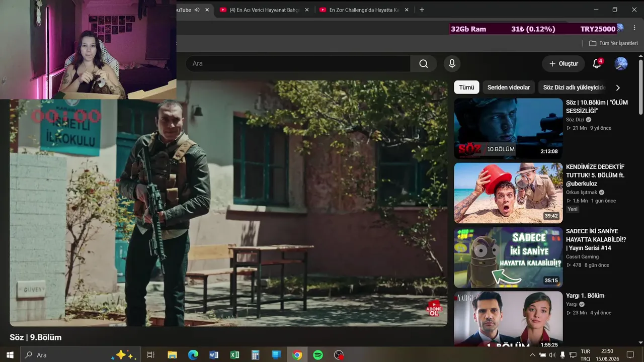
Task: Mute the playing YouTube tab's speaker icon
Action: [197, 10]
